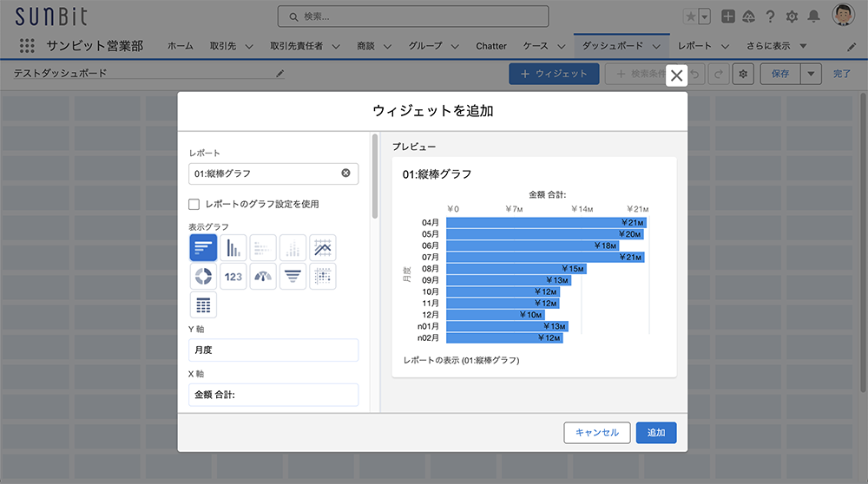Click the 完了 button
Viewport: 868px width, 484px height.
(842, 74)
